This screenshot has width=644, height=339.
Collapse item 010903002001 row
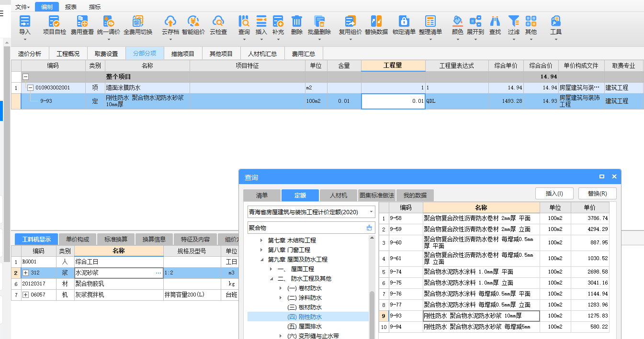[30, 87]
